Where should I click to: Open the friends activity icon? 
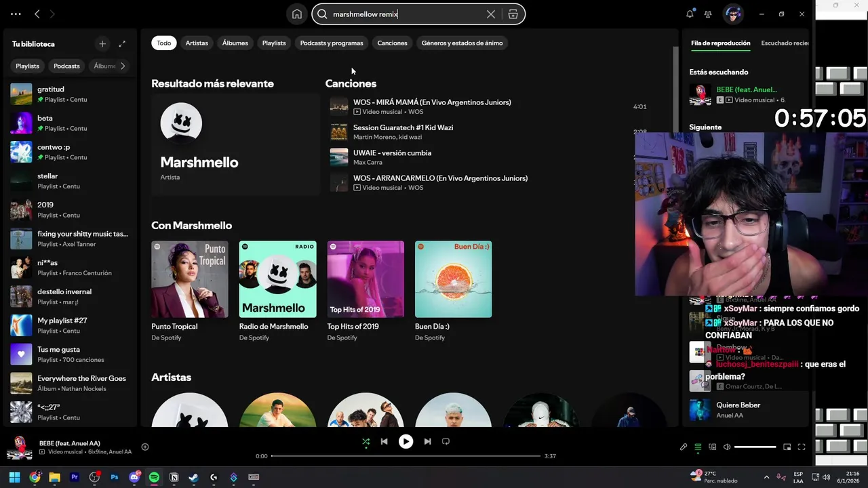[708, 14]
